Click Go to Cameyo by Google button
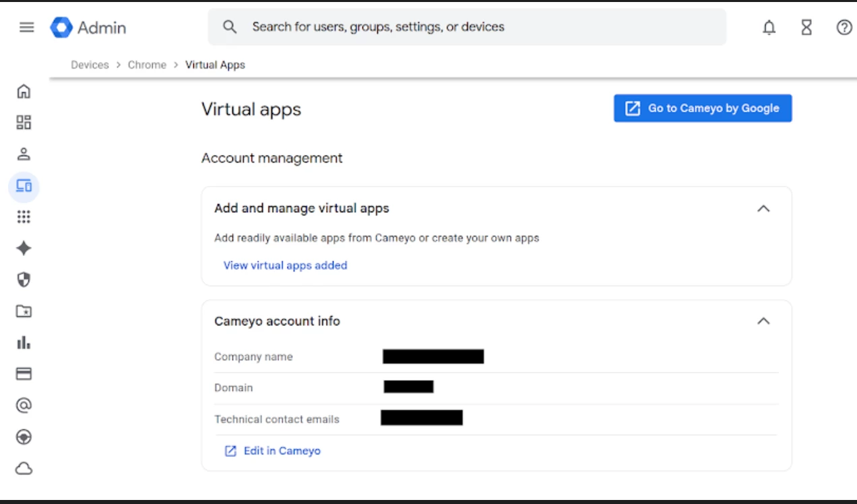The width and height of the screenshot is (857, 504). (x=703, y=108)
